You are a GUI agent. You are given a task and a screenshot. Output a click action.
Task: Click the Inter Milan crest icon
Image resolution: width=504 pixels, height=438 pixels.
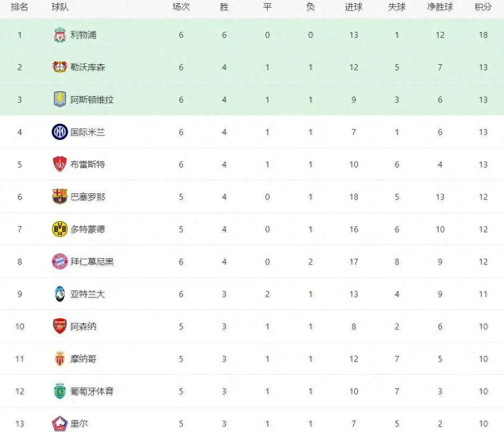point(60,132)
